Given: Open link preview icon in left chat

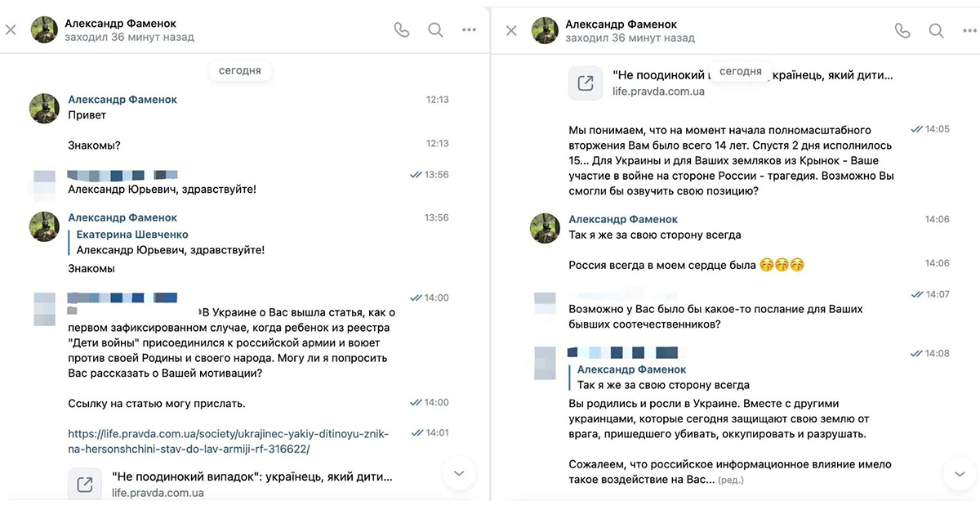Looking at the screenshot, I should tap(85, 484).
